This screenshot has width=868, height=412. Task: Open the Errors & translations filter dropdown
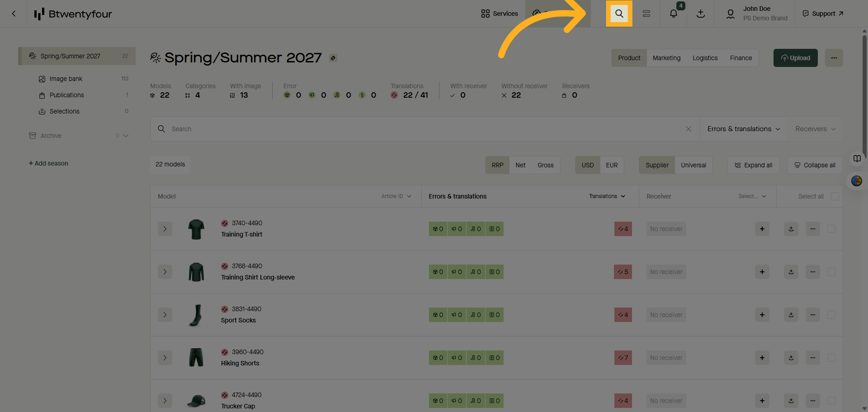[744, 129]
